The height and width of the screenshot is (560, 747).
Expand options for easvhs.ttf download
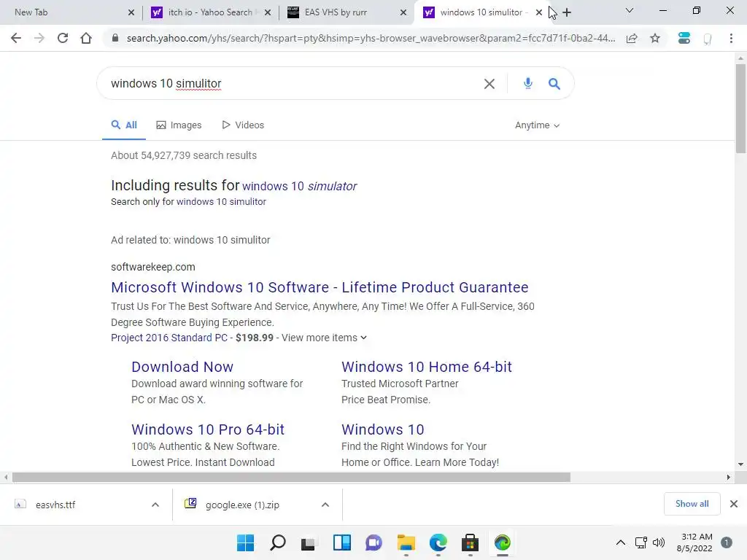point(155,505)
